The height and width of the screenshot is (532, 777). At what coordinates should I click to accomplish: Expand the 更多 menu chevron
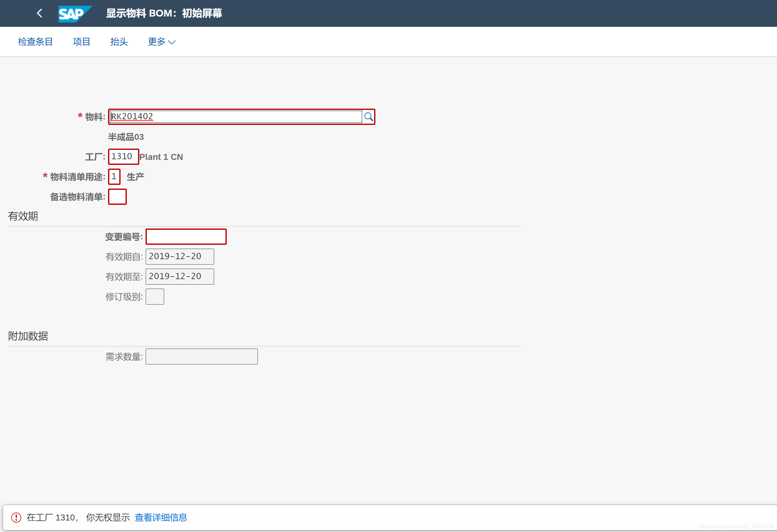pos(172,42)
